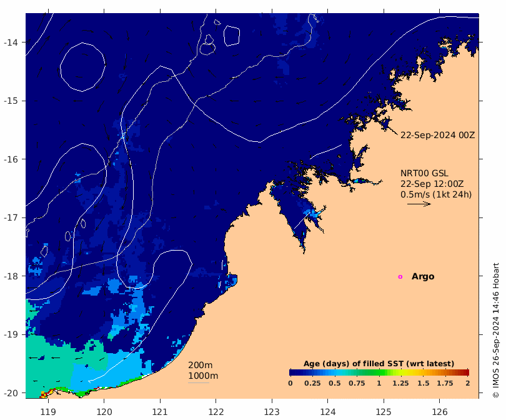Image resolution: width=506 pixels, height=420 pixels.
Task: Click the 22-Sep-2024 00Z date text
Action: pos(437,135)
